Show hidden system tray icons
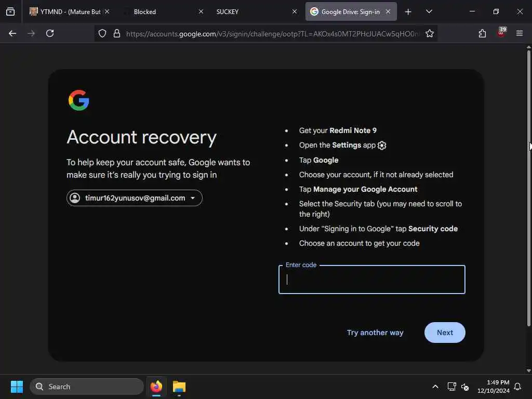This screenshot has height=399, width=532. tap(435, 387)
